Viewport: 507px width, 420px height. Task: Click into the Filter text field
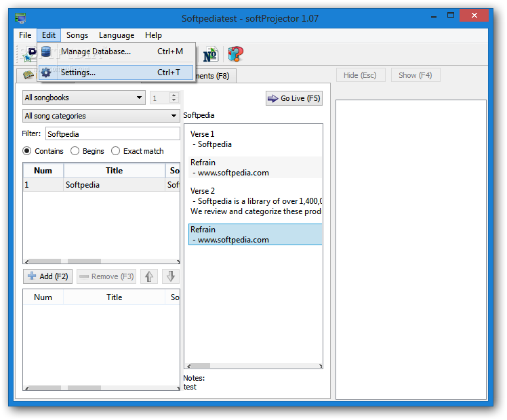[x=113, y=133]
